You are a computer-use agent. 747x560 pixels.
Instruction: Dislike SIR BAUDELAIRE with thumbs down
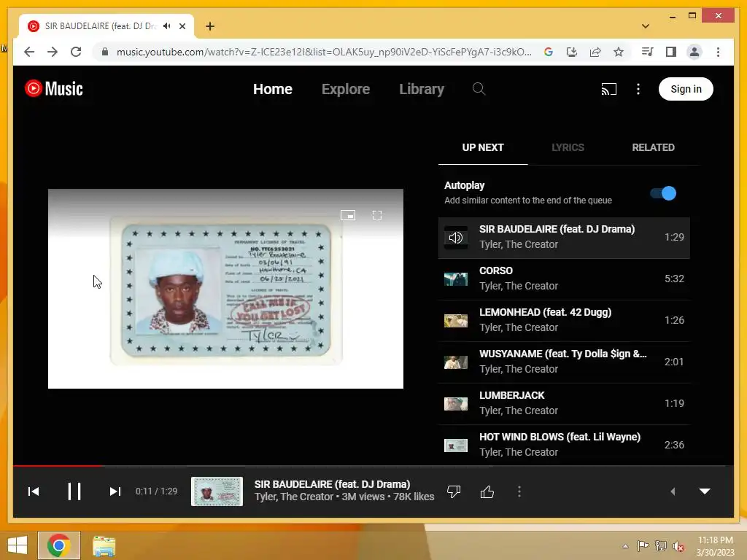pyautogui.click(x=454, y=491)
